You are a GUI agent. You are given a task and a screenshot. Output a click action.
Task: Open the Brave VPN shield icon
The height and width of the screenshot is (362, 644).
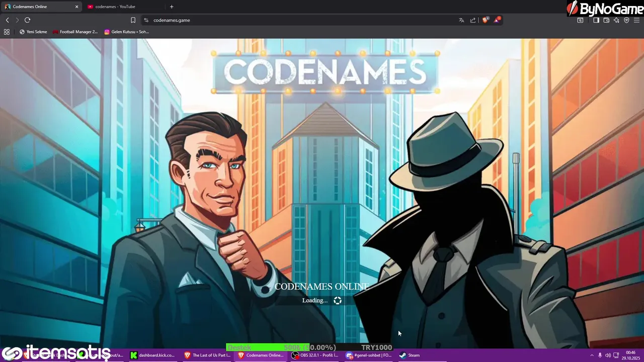click(x=626, y=20)
